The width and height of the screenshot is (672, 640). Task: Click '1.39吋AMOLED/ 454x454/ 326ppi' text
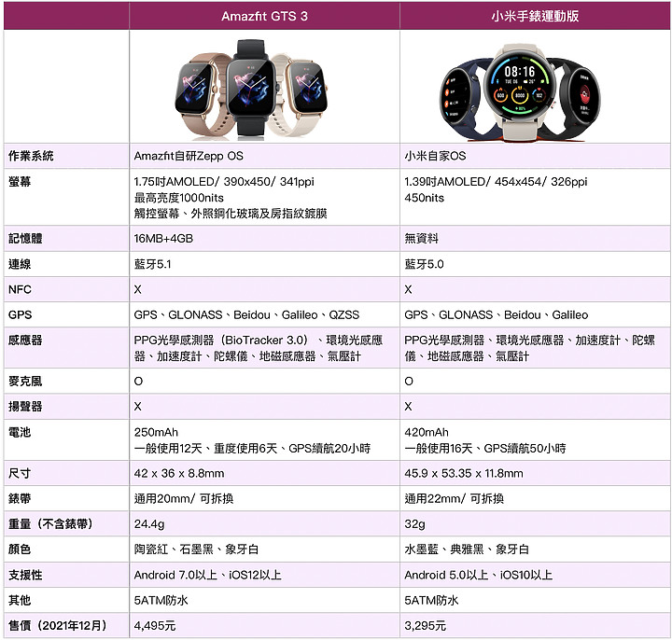[x=496, y=182]
